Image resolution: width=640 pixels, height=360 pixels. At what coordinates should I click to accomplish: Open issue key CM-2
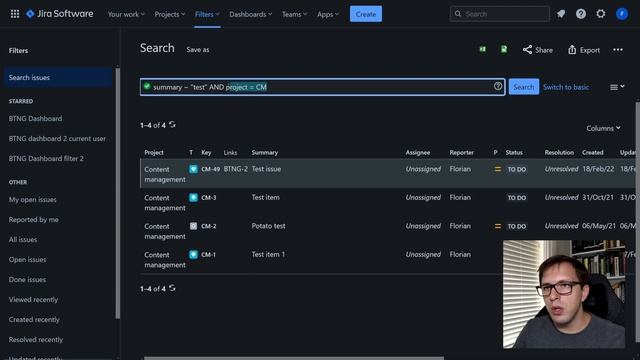(x=209, y=226)
